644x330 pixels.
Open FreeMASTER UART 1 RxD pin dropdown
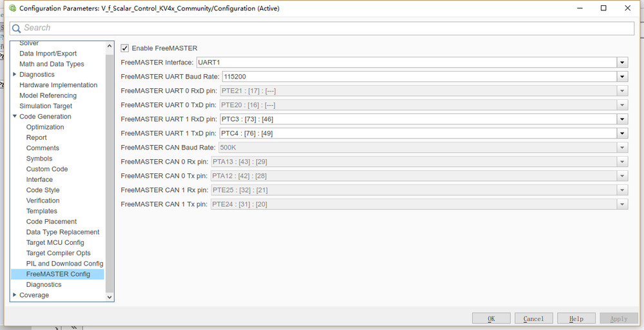coord(622,119)
